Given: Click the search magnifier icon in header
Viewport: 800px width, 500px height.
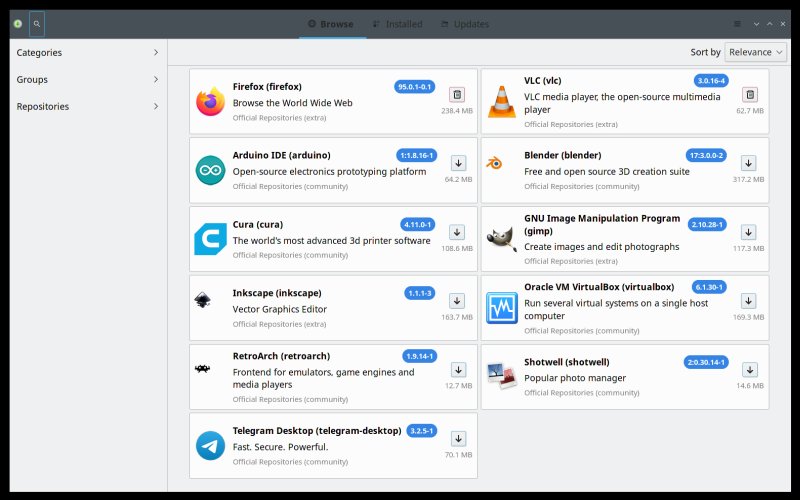Looking at the screenshot, I should [37, 24].
